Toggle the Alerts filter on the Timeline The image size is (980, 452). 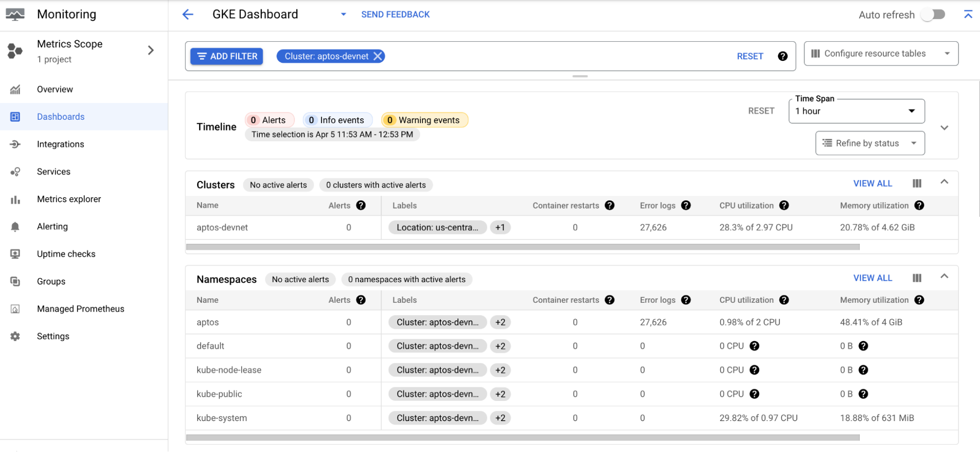(269, 120)
